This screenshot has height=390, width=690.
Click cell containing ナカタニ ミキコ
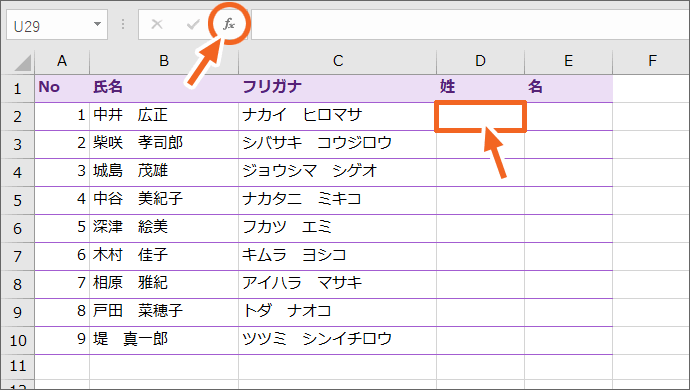tap(338, 201)
